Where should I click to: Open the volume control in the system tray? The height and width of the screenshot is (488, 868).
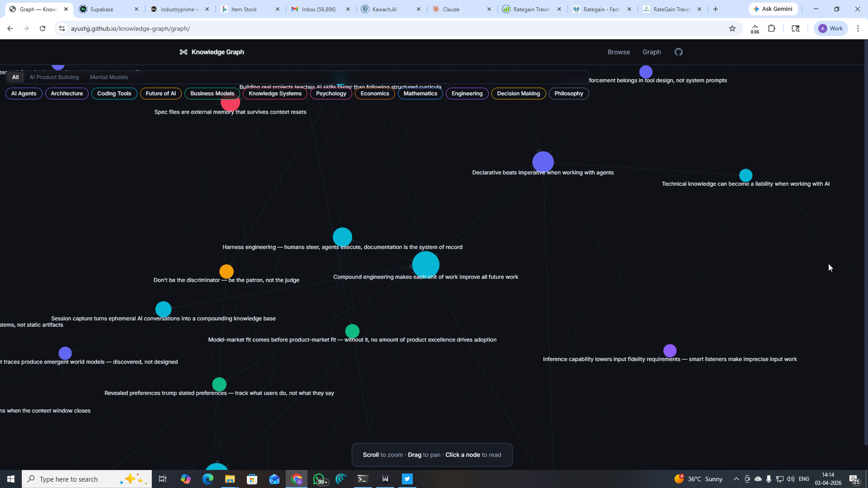[790, 479]
